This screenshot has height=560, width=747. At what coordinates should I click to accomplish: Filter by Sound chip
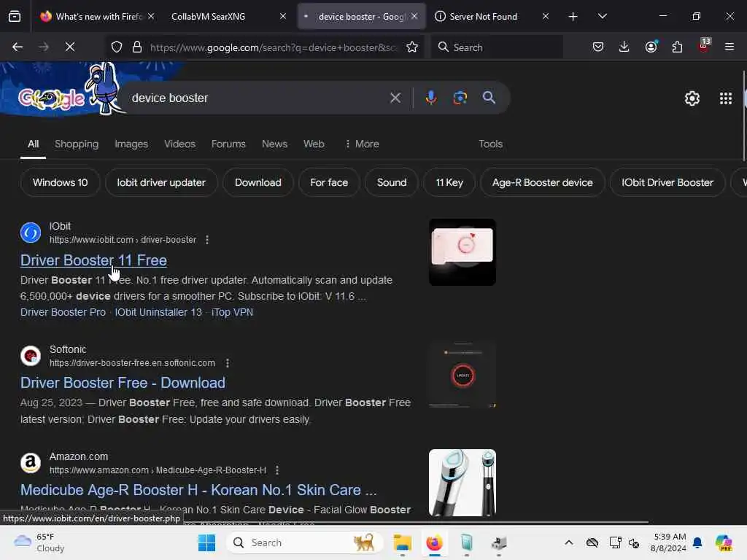(x=392, y=182)
